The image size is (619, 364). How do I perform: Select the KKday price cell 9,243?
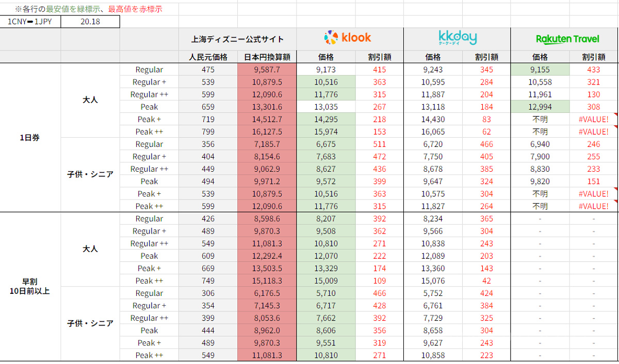pos(432,70)
